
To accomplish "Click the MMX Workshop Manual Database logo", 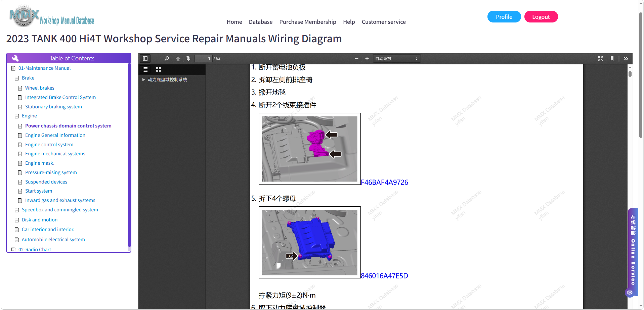I will 52,16.
